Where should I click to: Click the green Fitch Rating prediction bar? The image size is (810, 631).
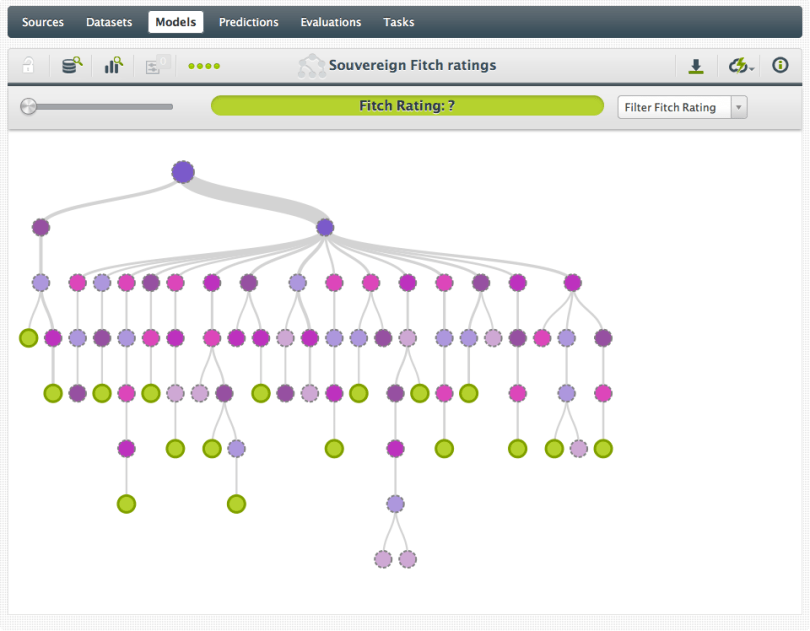tap(407, 106)
